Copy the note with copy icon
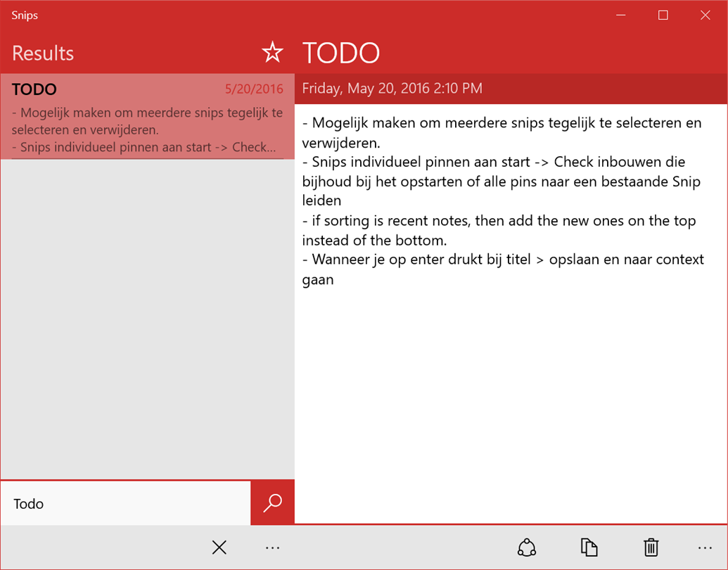The image size is (728, 570). point(589,547)
